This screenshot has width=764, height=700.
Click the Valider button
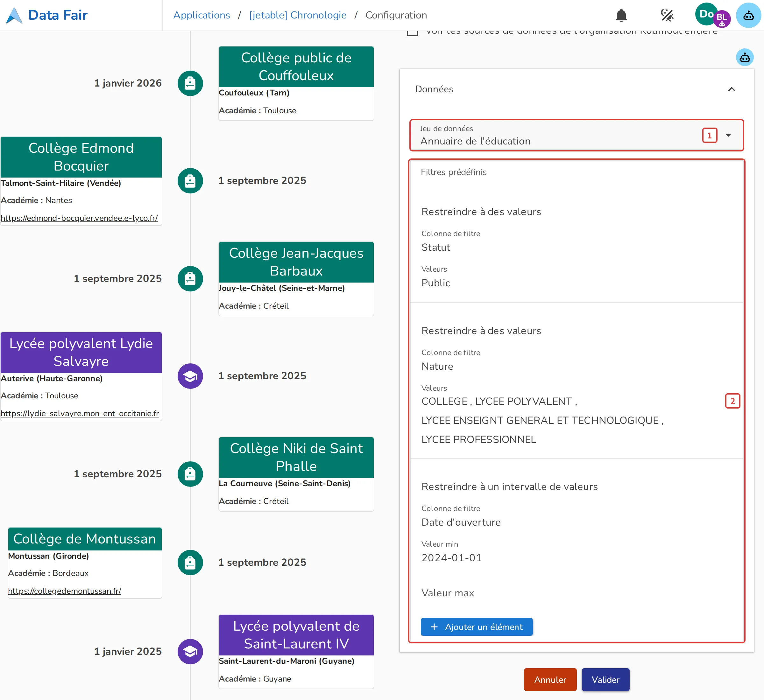point(605,680)
